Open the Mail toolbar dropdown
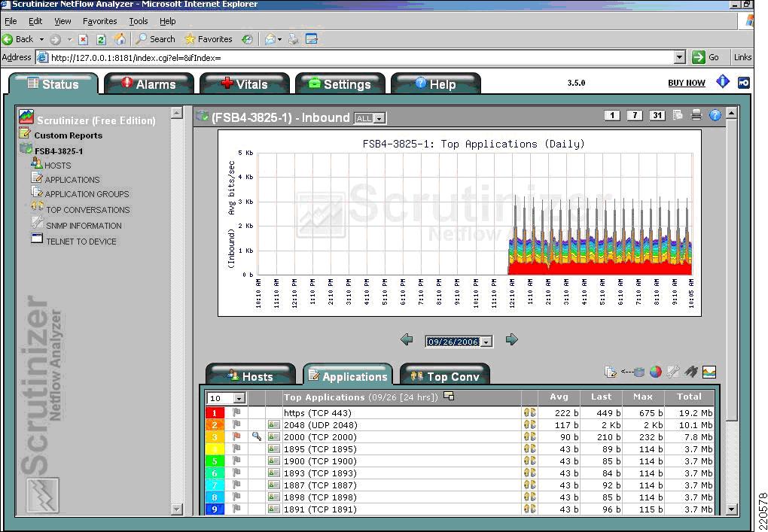The image size is (768, 532). click(x=279, y=39)
